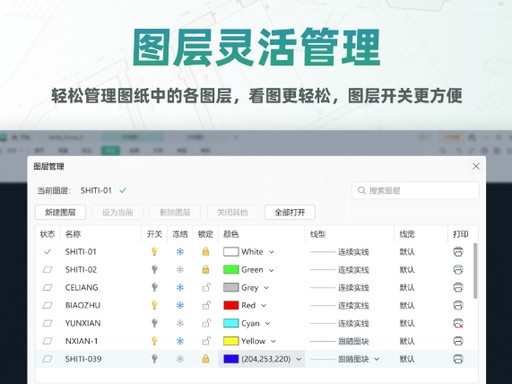Click the 设为当前 button

click(x=118, y=212)
